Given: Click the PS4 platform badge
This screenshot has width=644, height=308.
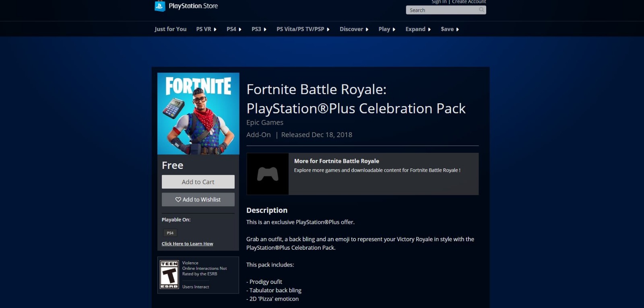Looking at the screenshot, I should (x=170, y=233).
